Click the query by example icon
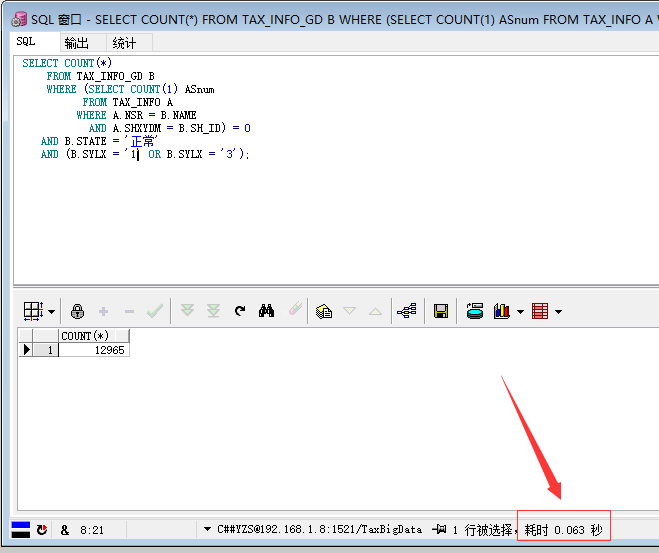 [x=324, y=311]
